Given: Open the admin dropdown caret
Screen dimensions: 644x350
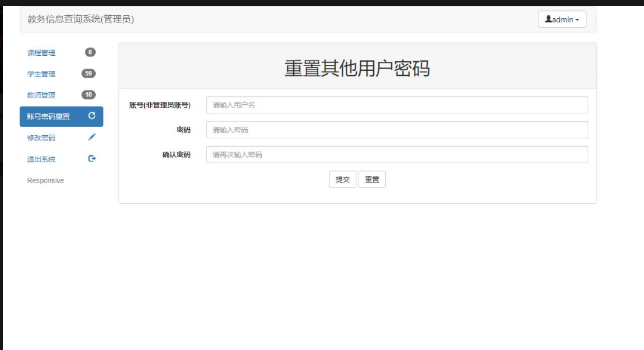Looking at the screenshot, I should tap(577, 20).
